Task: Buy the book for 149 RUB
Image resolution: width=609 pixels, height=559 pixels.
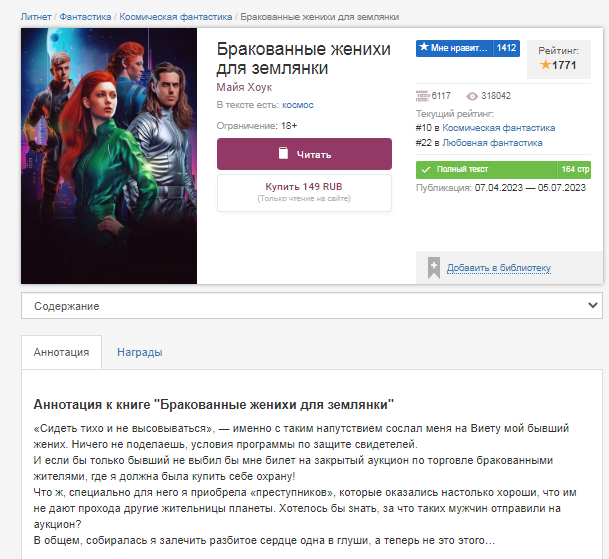Action: click(x=304, y=192)
